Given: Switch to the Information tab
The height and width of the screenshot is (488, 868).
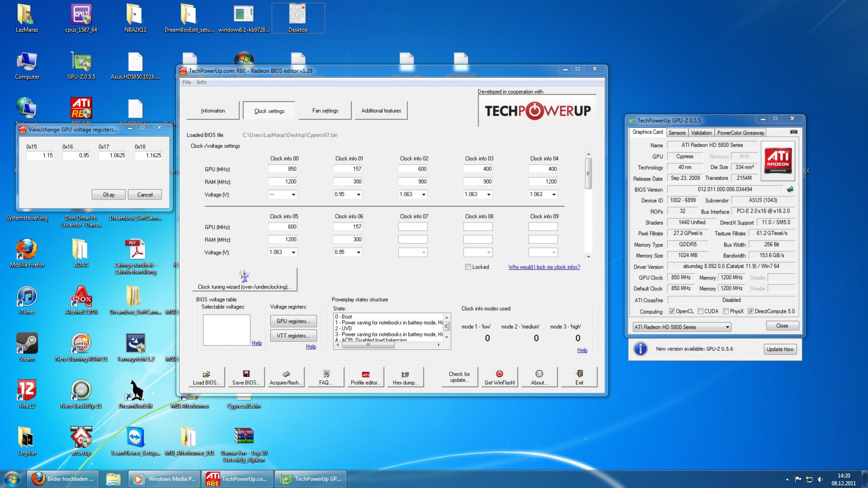Looking at the screenshot, I should [x=213, y=111].
